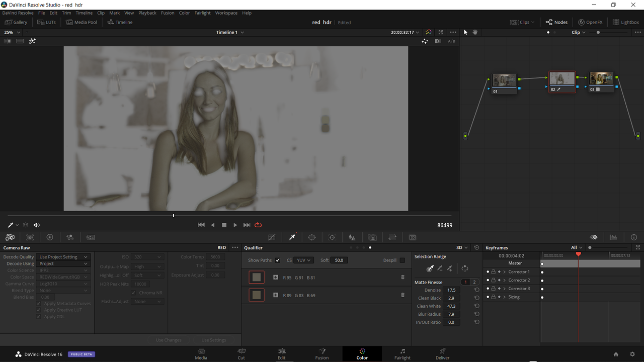Open the CS YUV color space dropdown

[x=303, y=260]
